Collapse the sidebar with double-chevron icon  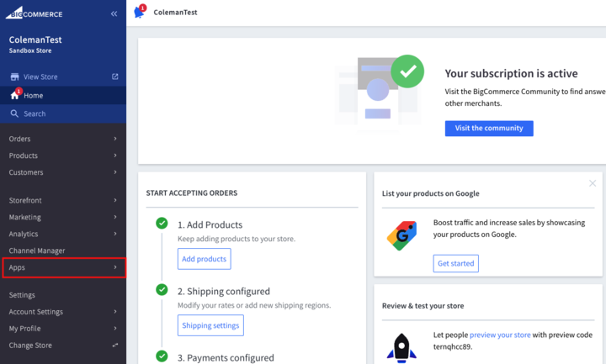point(114,14)
